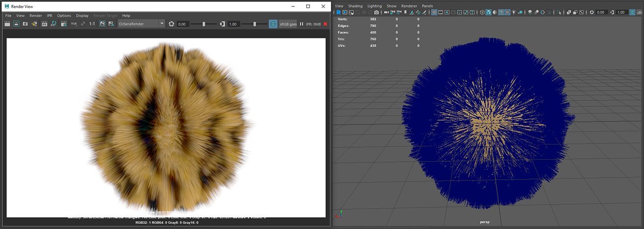Toggle color management in Render View toolbar

click(x=273, y=24)
